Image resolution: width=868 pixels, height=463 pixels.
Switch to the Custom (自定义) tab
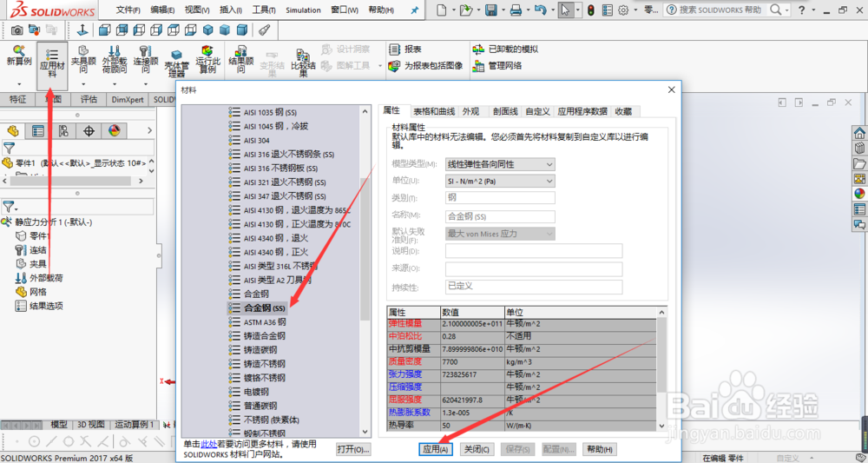click(x=537, y=111)
